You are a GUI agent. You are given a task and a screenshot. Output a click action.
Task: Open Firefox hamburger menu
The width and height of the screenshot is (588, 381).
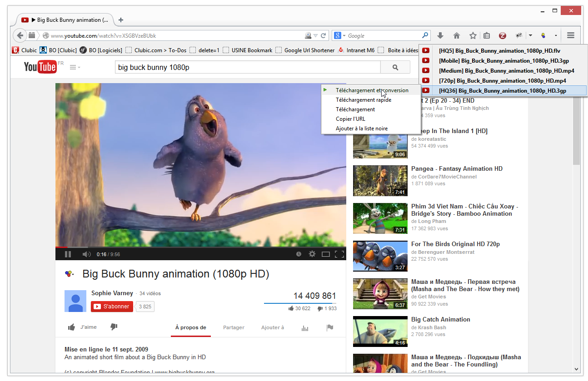[x=571, y=35]
